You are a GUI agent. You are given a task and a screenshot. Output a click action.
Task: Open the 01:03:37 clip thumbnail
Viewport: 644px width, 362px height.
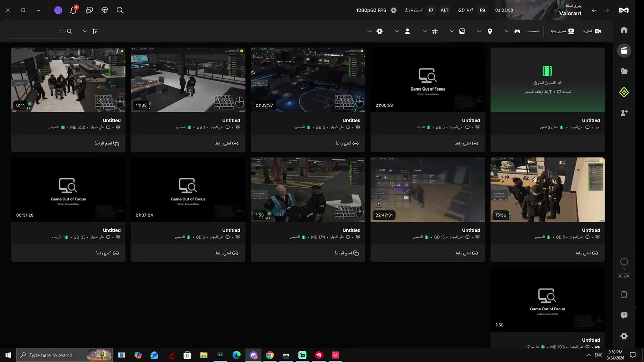(307, 80)
